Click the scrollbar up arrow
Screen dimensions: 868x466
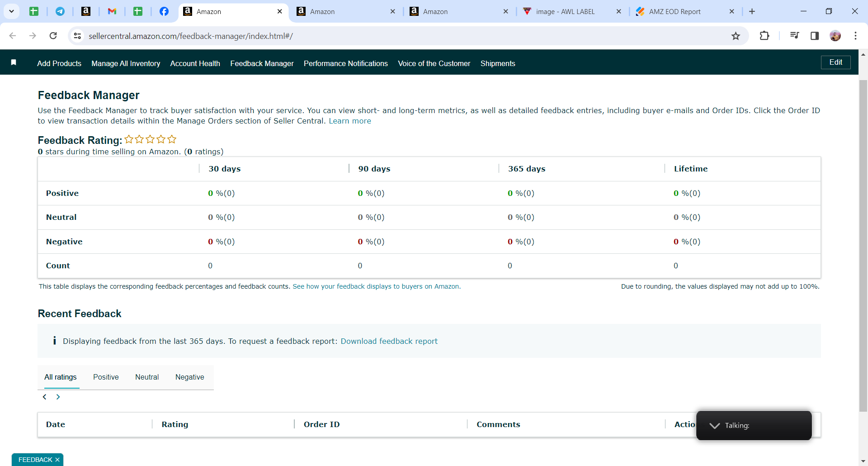point(863,54)
